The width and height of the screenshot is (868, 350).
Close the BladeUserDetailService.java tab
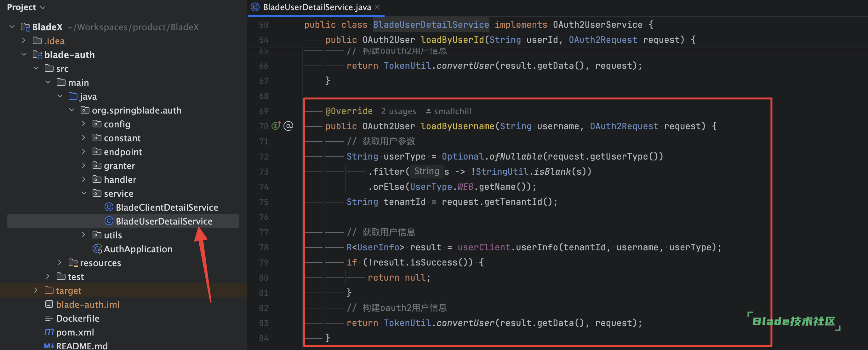click(377, 7)
